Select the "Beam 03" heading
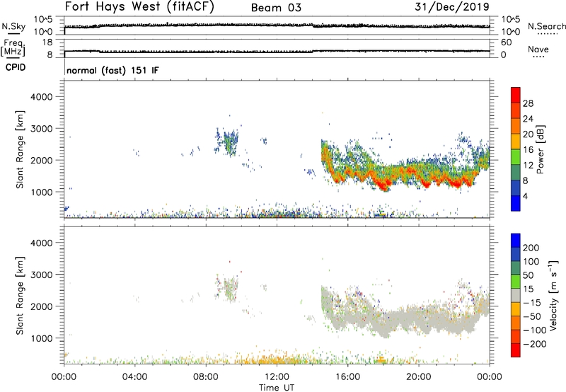This screenshot has width=566, height=392. tap(276, 8)
